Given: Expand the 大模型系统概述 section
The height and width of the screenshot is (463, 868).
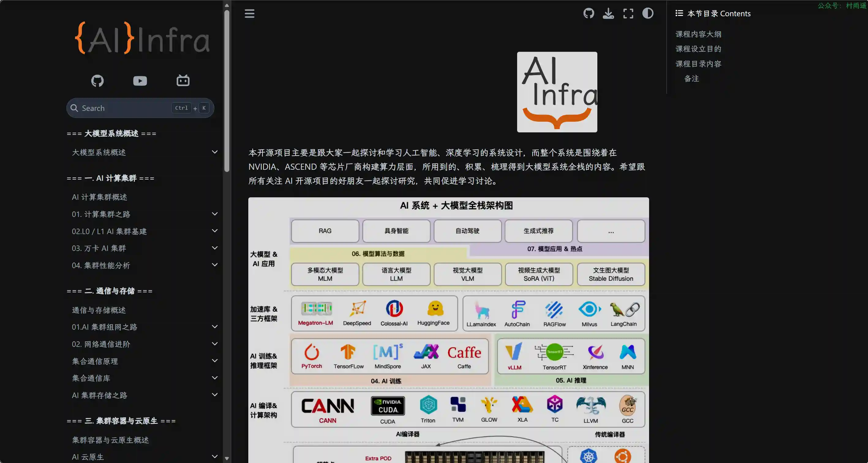Looking at the screenshot, I should [x=215, y=152].
